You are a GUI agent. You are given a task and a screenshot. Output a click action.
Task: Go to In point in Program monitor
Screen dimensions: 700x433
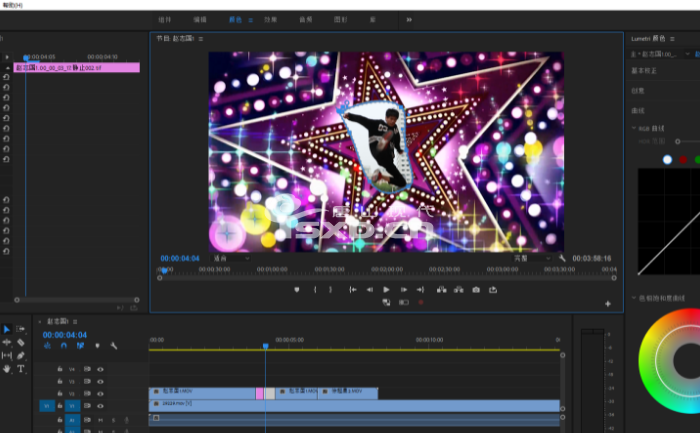click(x=353, y=290)
